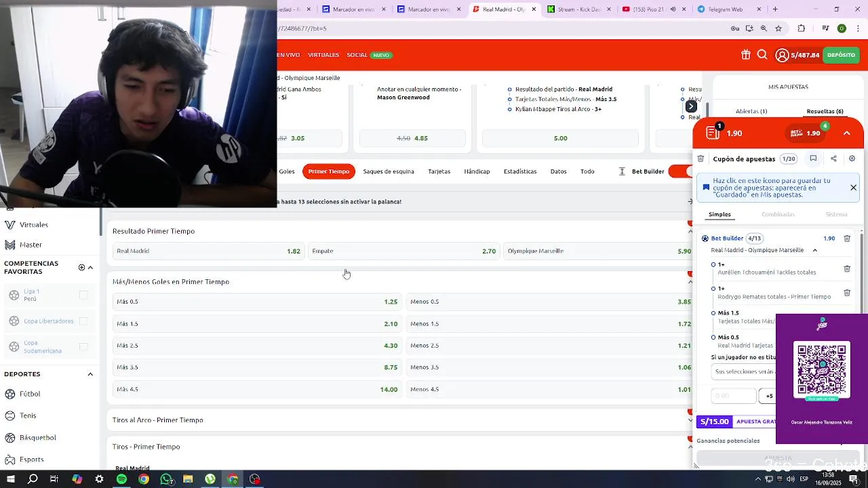Bet on Real Madrid first half at 1.82

(208, 251)
